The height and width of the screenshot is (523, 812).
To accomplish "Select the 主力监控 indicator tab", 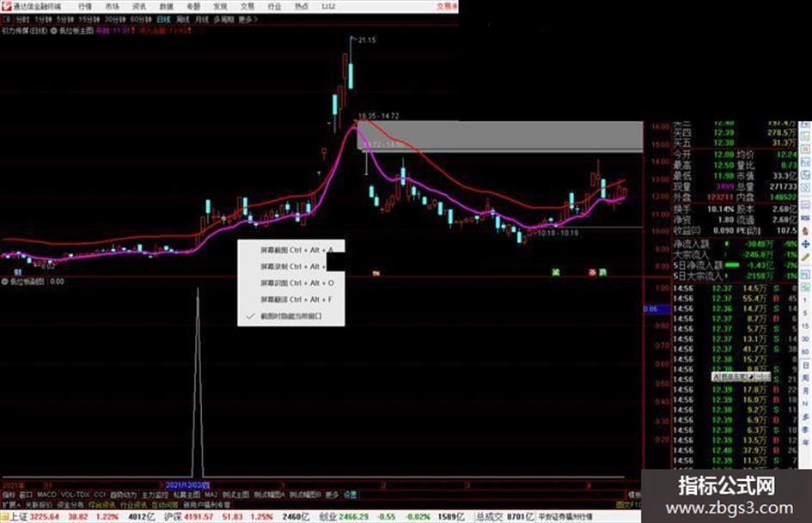I will (155, 495).
